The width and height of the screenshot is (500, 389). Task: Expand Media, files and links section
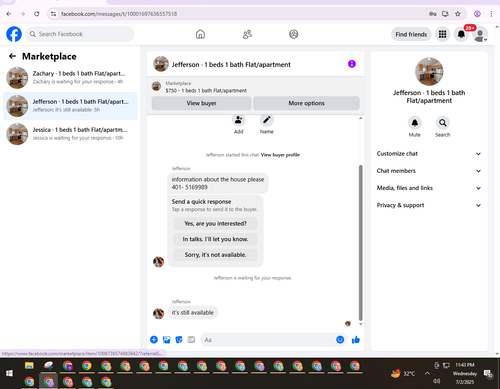pos(429,188)
